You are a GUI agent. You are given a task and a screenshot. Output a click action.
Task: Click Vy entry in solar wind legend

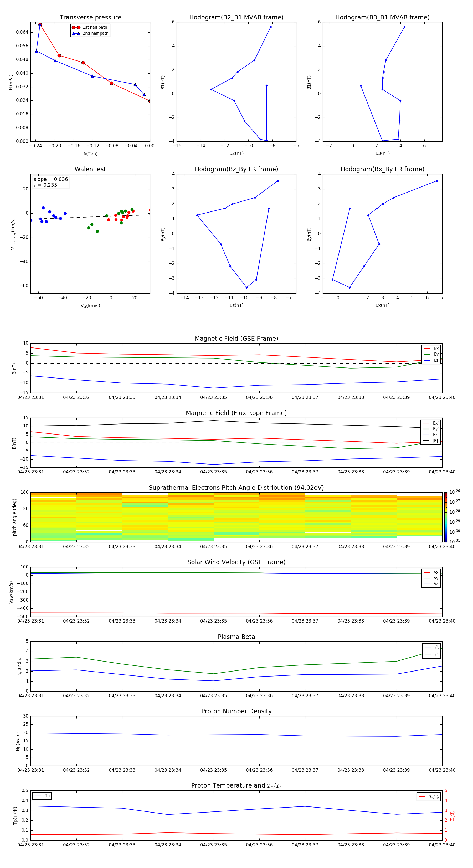(x=431, y=578)
